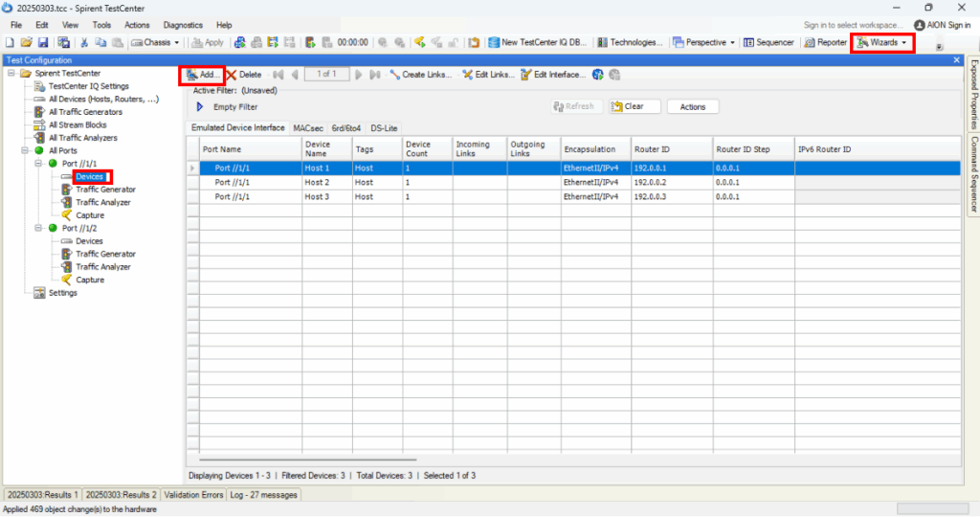Collapse the All Ports tree node

[x=25, y=151]
